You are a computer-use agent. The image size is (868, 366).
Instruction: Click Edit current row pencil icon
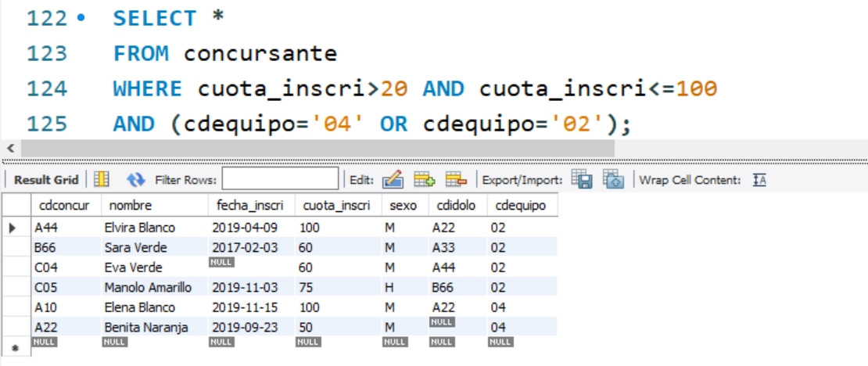coord(393,179)
